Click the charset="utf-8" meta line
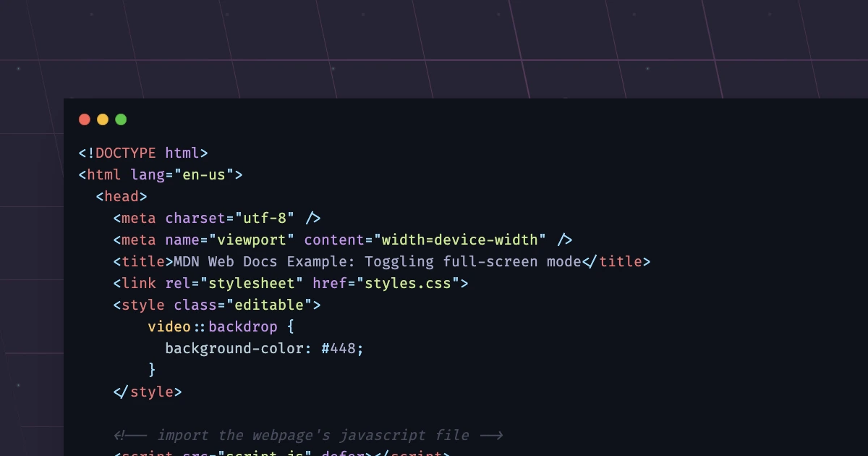Screen dimensions: 868x456 [217, 218]
